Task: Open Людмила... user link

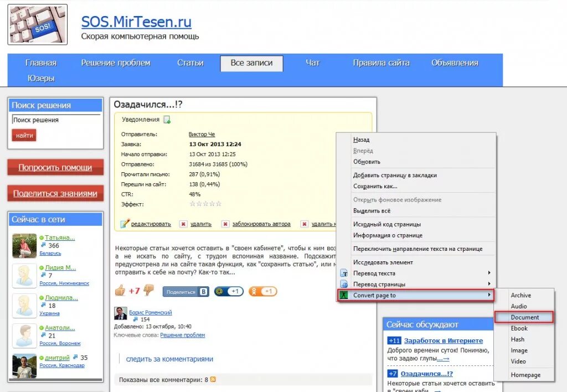Action: click(x=61, y=298)
